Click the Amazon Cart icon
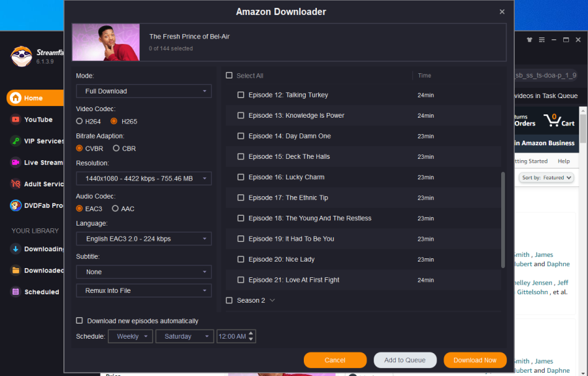The width and height of the screenshot is (588, 376). click(x=553, y=120)
